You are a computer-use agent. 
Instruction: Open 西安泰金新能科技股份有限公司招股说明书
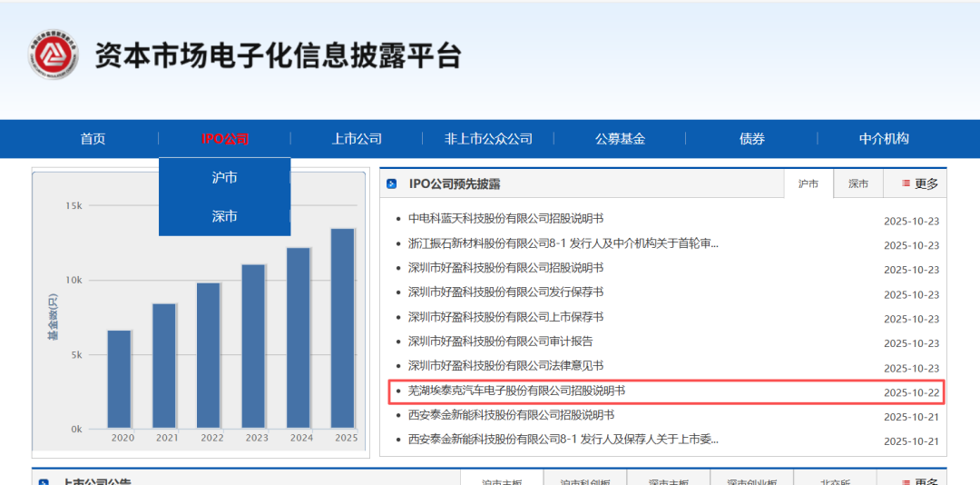(x=511, y=415)
